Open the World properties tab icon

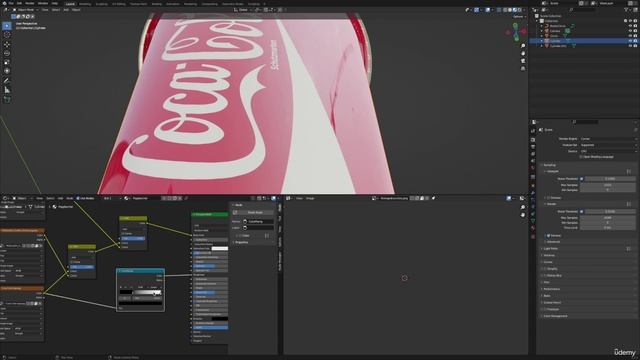point(533,168)
